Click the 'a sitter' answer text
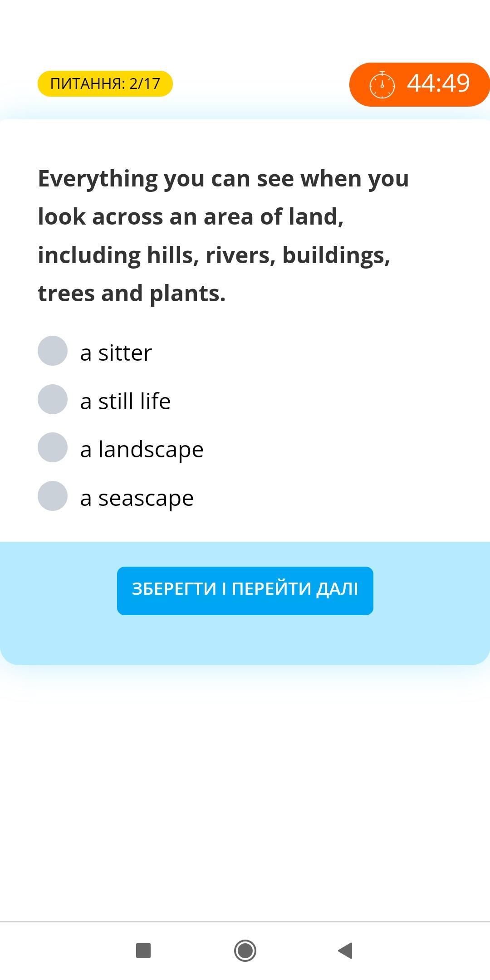Image resolution: width=490 pixels, height=980 pixels. click(116, 353)
